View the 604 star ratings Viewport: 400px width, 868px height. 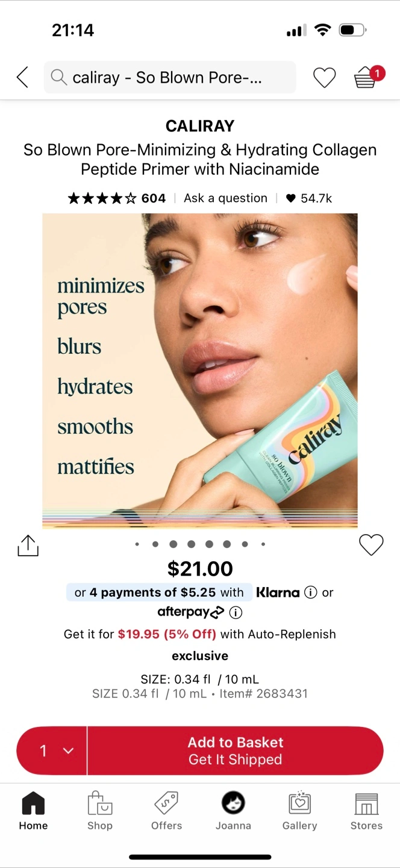(117, 198)
